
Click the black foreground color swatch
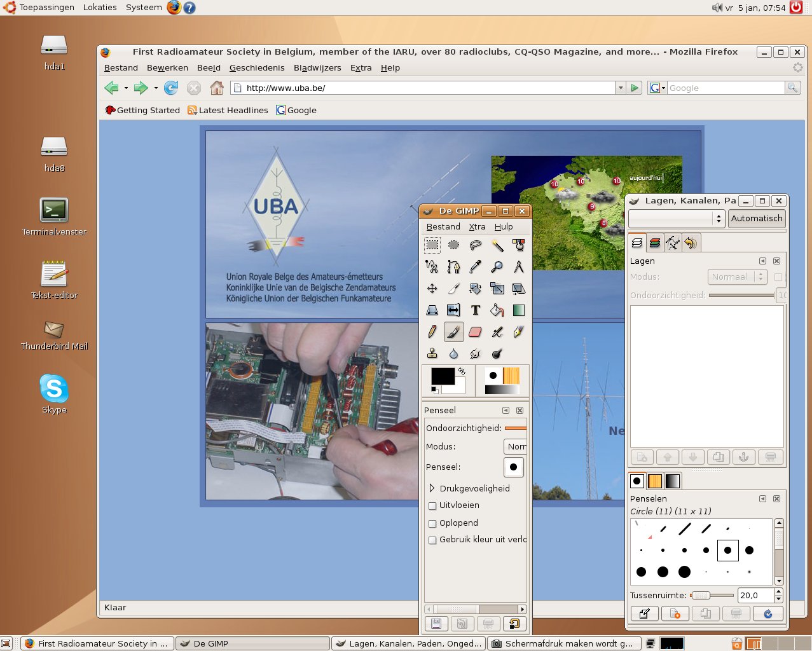441,376
